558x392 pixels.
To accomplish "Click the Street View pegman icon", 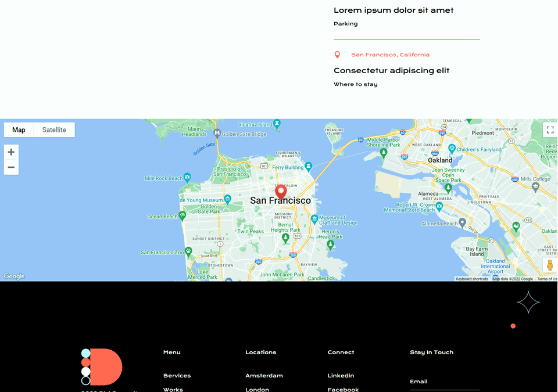I will 549,265.
